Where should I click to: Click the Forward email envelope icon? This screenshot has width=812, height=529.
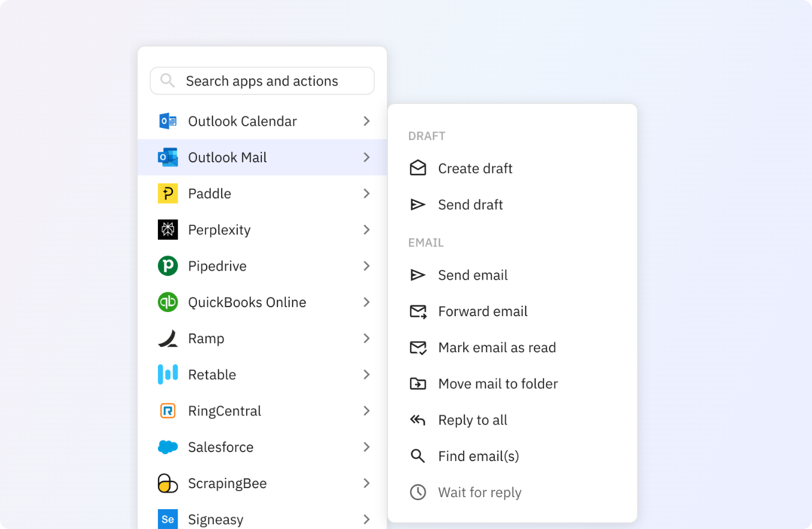click(x=418, y=311)
